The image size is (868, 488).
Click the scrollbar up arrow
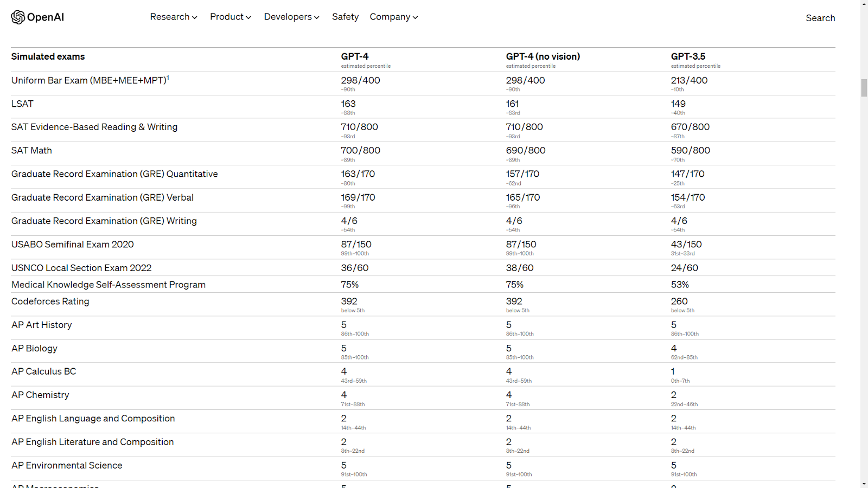(x=864, y=4)
